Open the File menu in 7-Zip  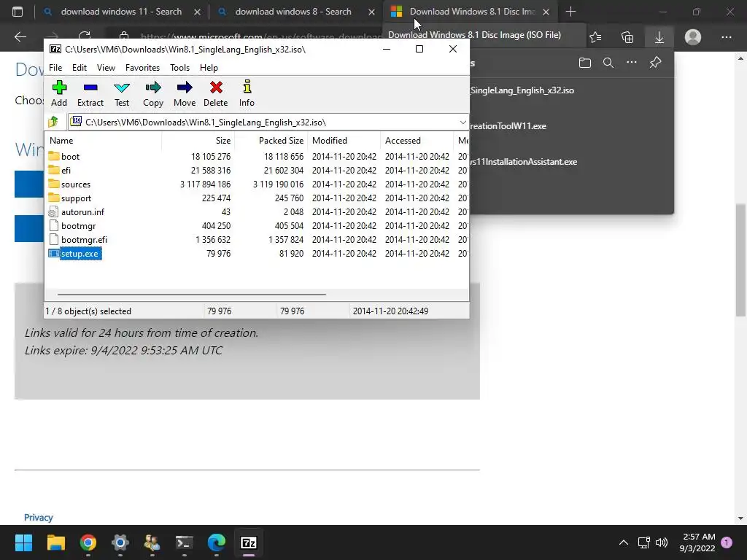pyautogui.click(x=55, y=68)
